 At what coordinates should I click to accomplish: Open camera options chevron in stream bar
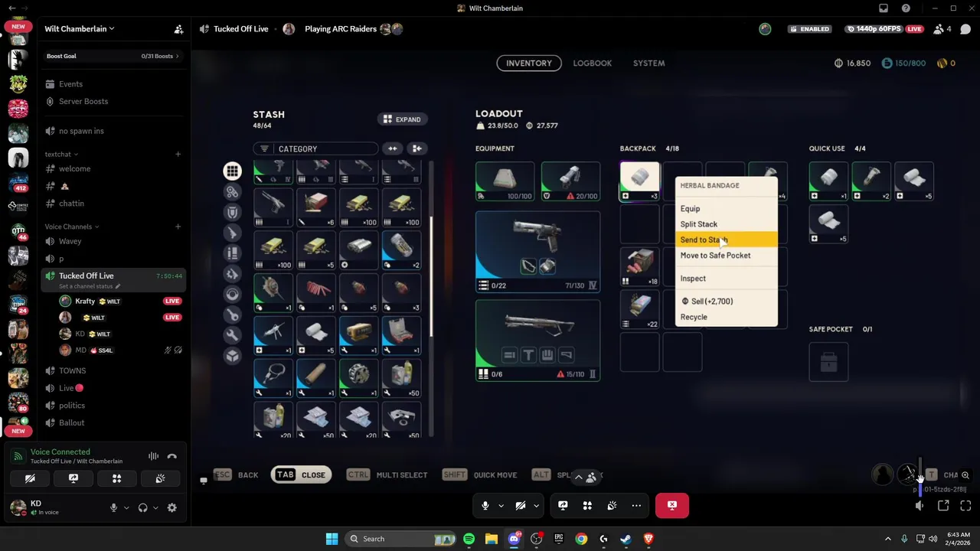[536, 505]
